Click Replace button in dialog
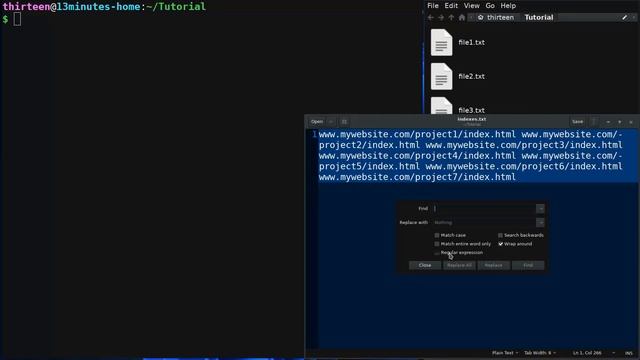The image size is (640, 360). click(x=493, y=265)
